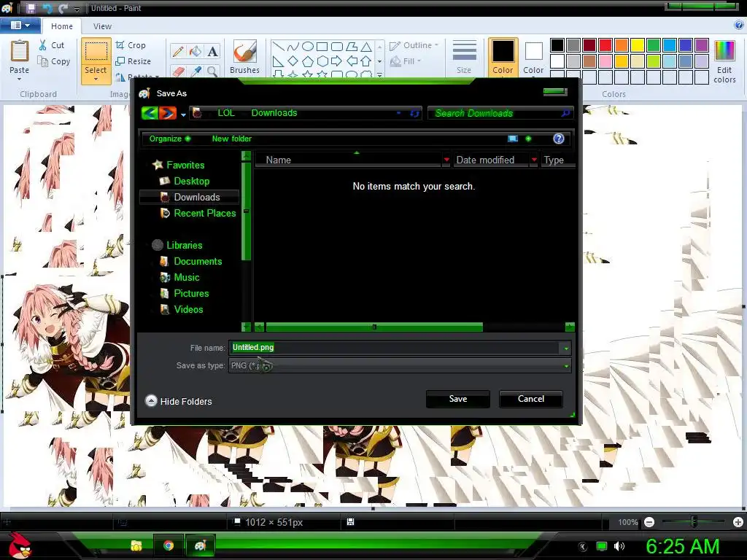Expand the Shapes gallery more arrow
The height and width of the screenshot is (560, 747).
379,75
